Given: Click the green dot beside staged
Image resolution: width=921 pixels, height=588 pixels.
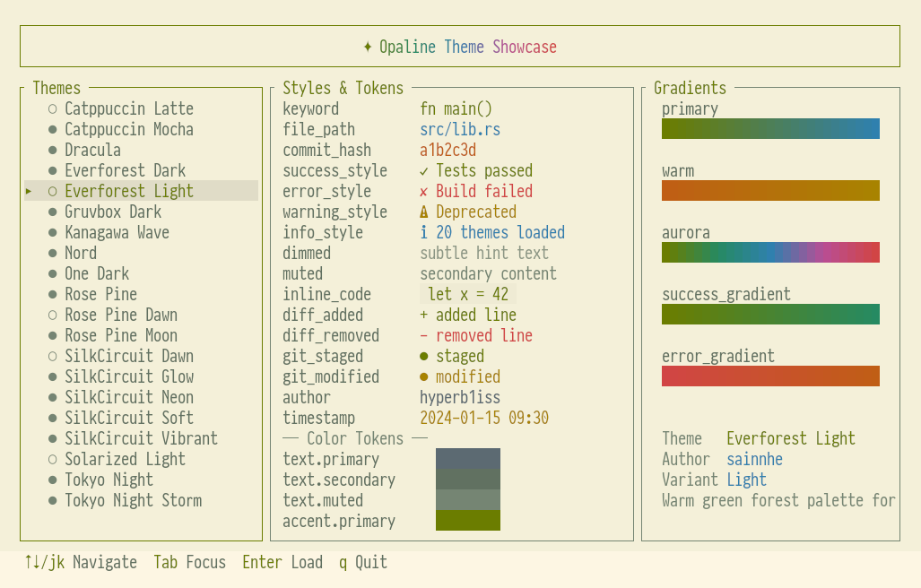Looking at the screenshot, I should pyautogui.click(x=424, y=356).
